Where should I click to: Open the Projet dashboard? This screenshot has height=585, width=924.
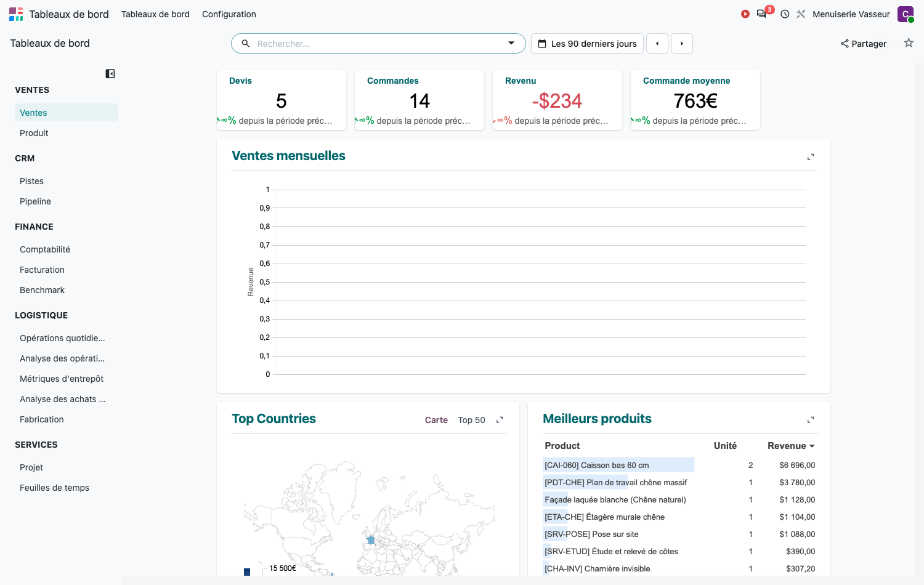tap(67, 467)
